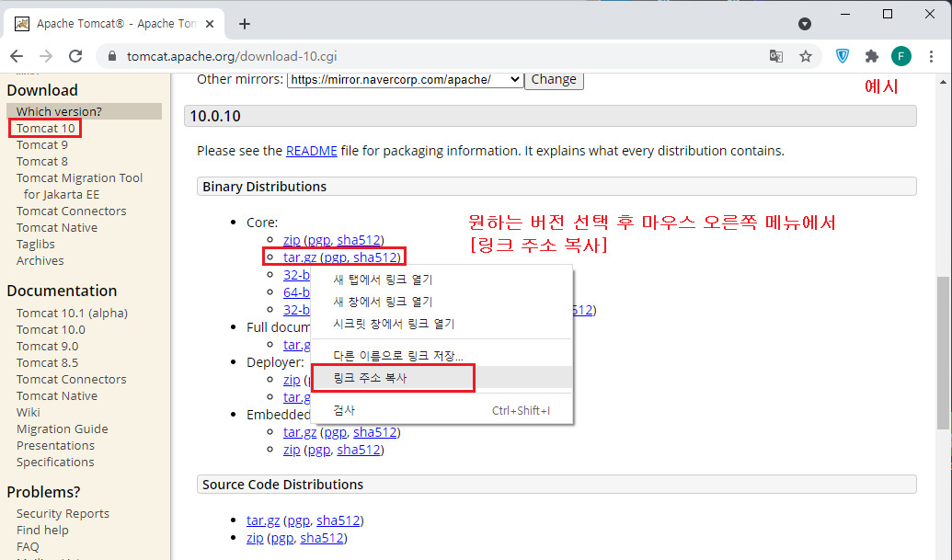The image size is (952, 560).
Task: Open Presentations sidebar link
Action: coord(55,445)
